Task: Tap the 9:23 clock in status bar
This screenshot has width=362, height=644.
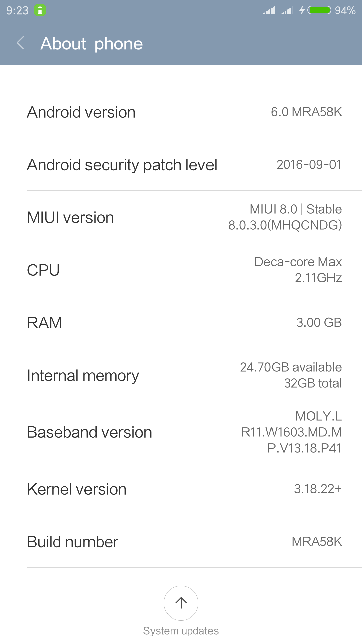Action: pos(17,10)
